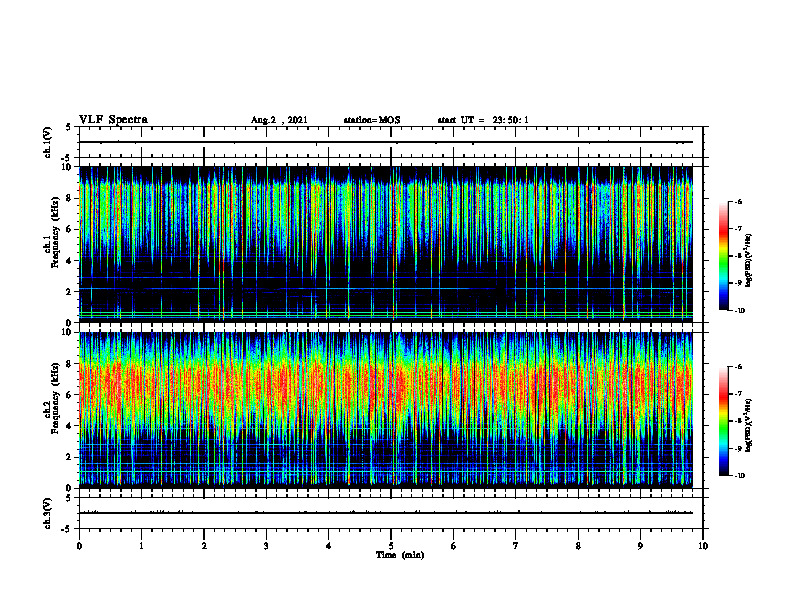Click the ch.1 spectrogram color scale bar
This screenshot has height=612, width=792.
724,256
